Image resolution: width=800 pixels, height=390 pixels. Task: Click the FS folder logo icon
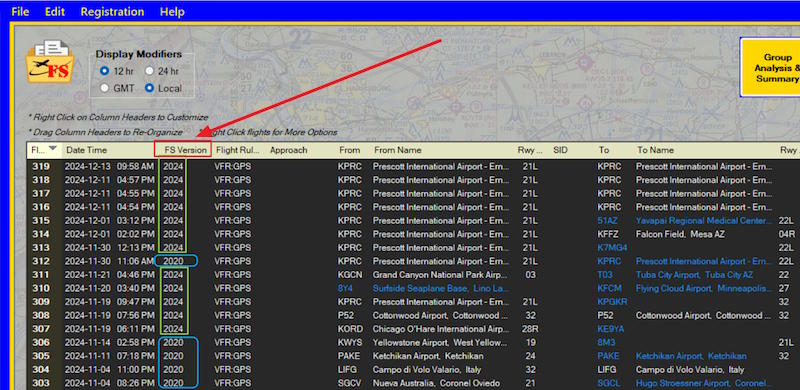click(x=49, y=62)
